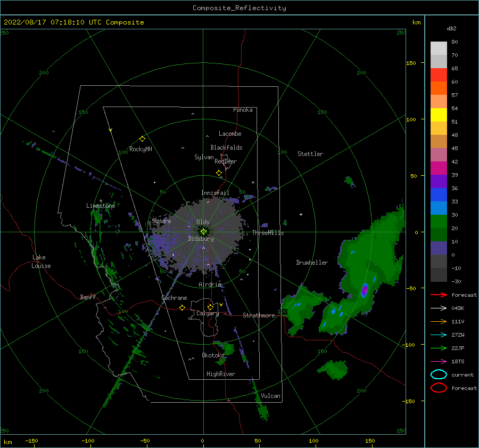Click the Innisfail label
The height and width of the screenshot is (448, 479).
tap(215, 193)
